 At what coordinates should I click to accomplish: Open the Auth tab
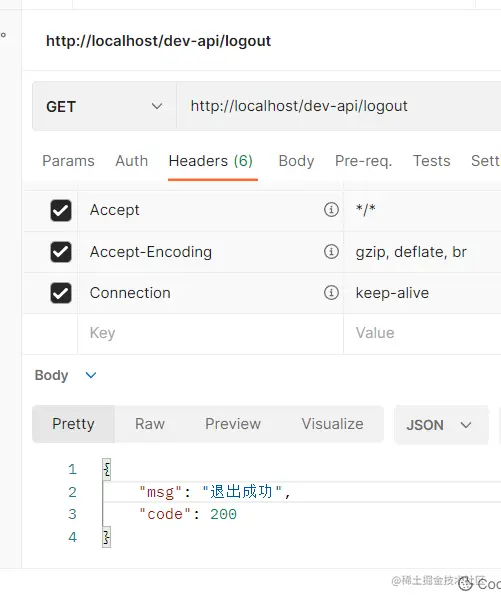point(132,161)
